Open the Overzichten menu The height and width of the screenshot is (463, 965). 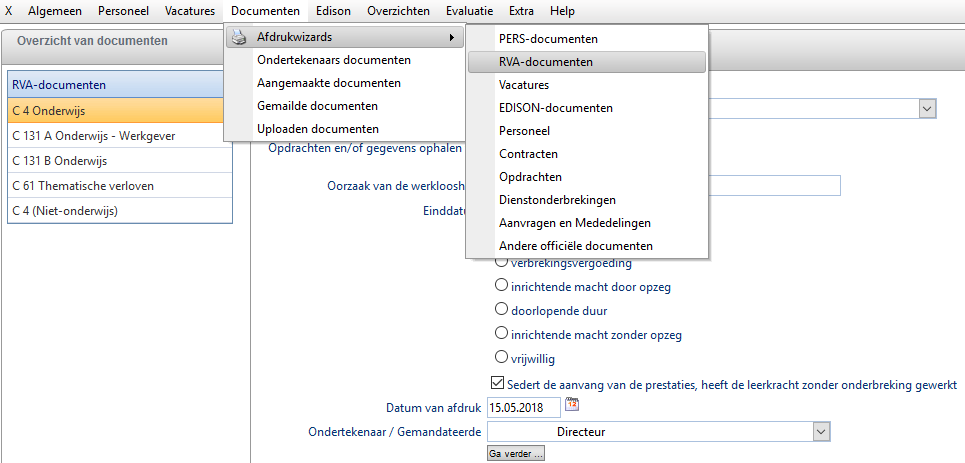pos(398,10)
